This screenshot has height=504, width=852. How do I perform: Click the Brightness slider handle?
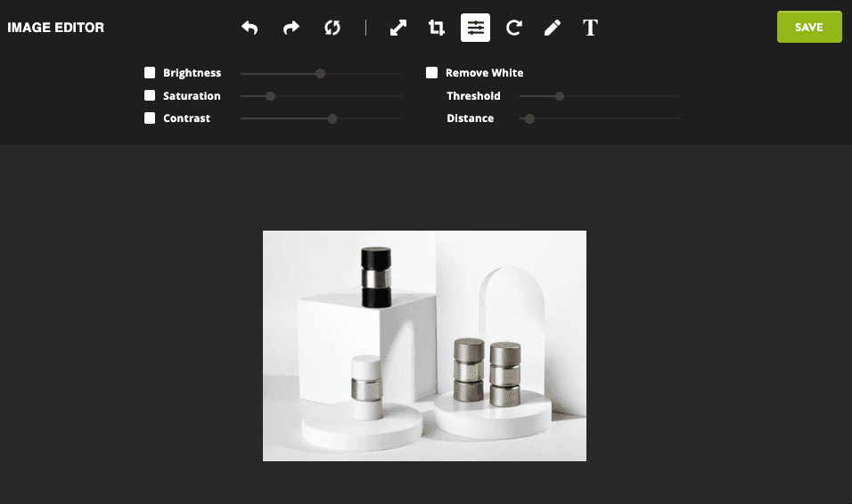pos(320,73)
